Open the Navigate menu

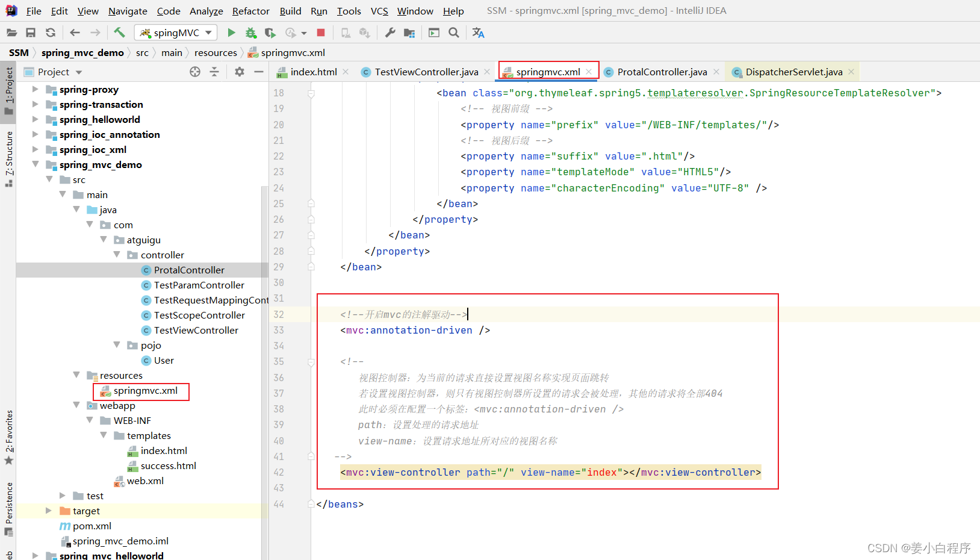pyautogui.click(x=128, y=11)
